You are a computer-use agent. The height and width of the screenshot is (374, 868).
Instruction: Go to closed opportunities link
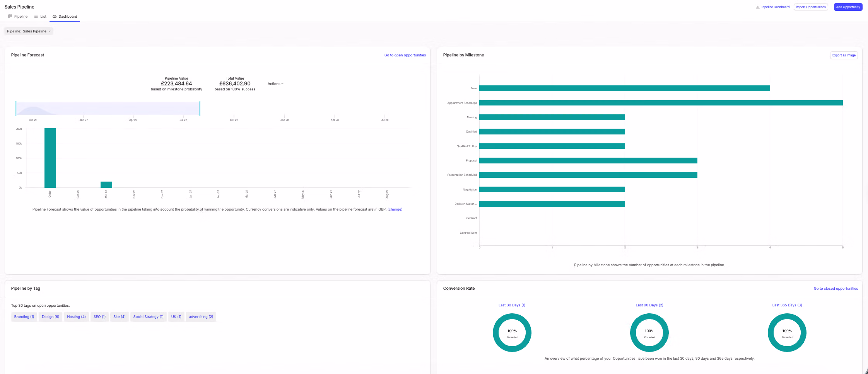836,289
